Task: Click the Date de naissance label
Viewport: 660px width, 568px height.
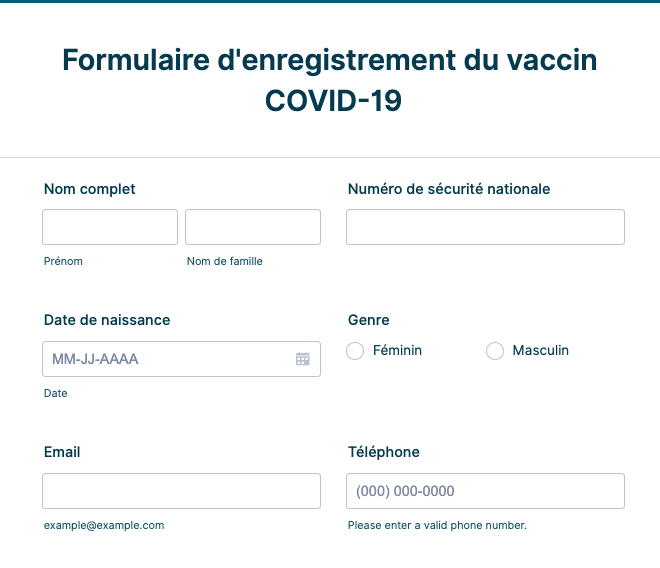Action: pyautogui.click(x=107, y=320)
